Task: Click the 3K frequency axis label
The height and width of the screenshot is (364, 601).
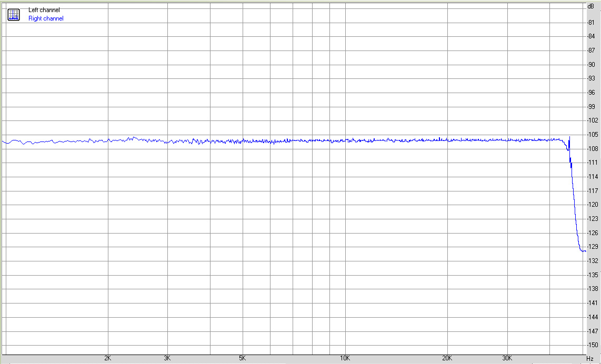Action: [167, 359]
